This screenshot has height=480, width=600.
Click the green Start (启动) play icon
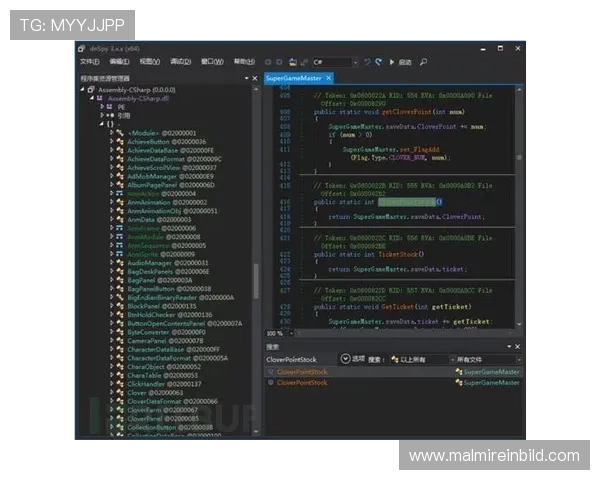point(391,62)
